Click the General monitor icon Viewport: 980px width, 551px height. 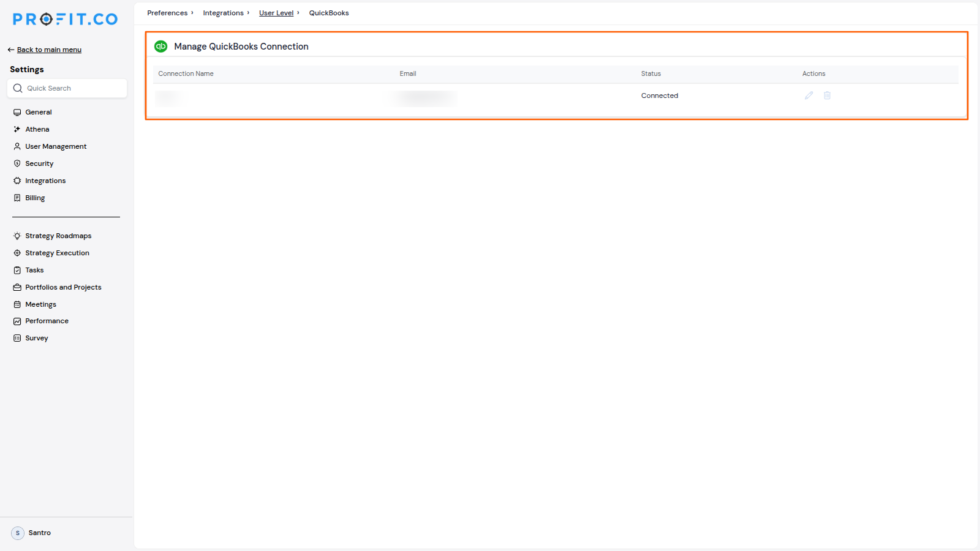pos(17,112)
